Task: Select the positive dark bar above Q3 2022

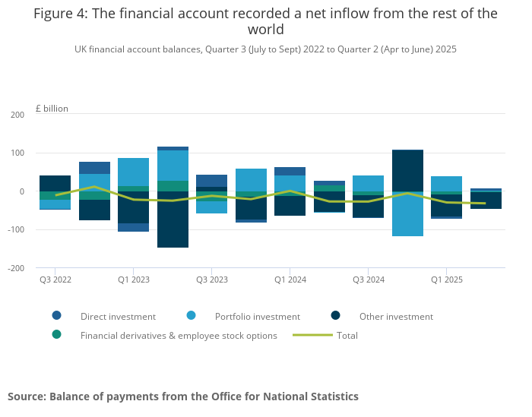Action: (x=55, y=183)
